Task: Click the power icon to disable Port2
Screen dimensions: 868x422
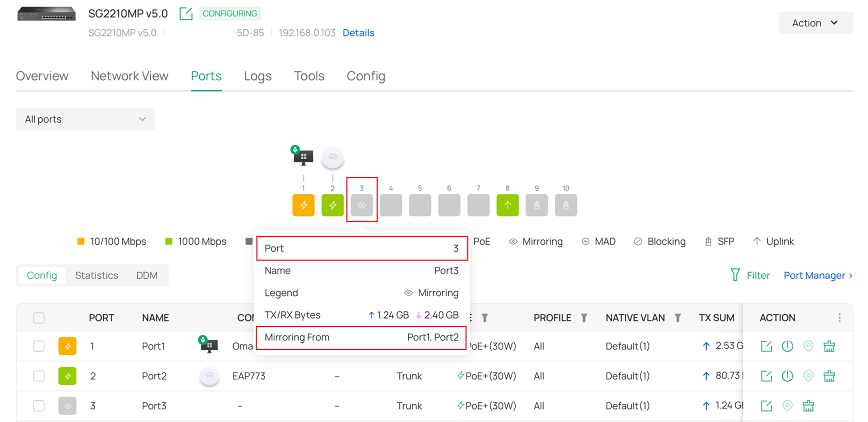Action: (x=787, y=376)
